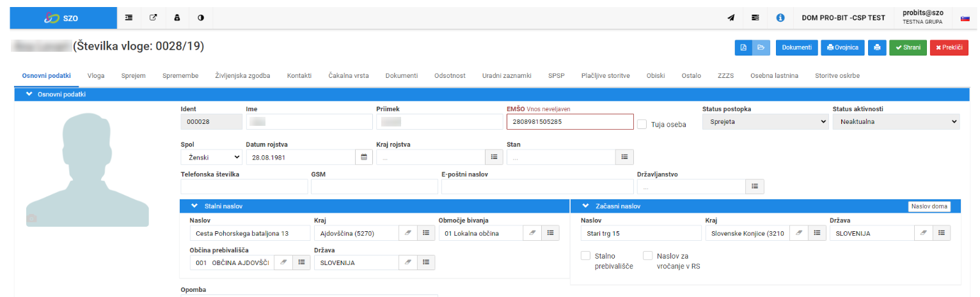Clear Slovenske Konjice Kraj with eraser icon
Viewport: 980px width, 297px height.
click(799, 233)
